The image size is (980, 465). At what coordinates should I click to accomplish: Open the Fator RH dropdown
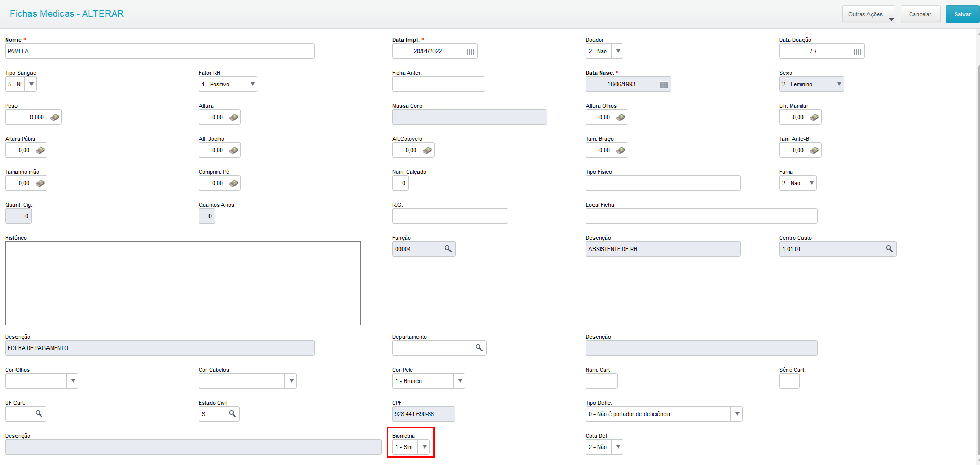[252, 84]
